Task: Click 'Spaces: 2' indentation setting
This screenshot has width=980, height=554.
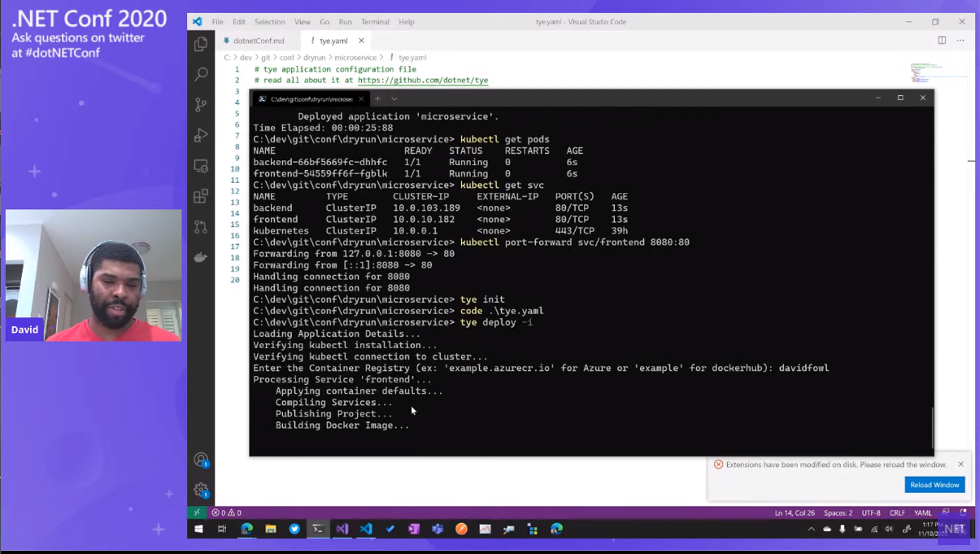Action: 838,513
